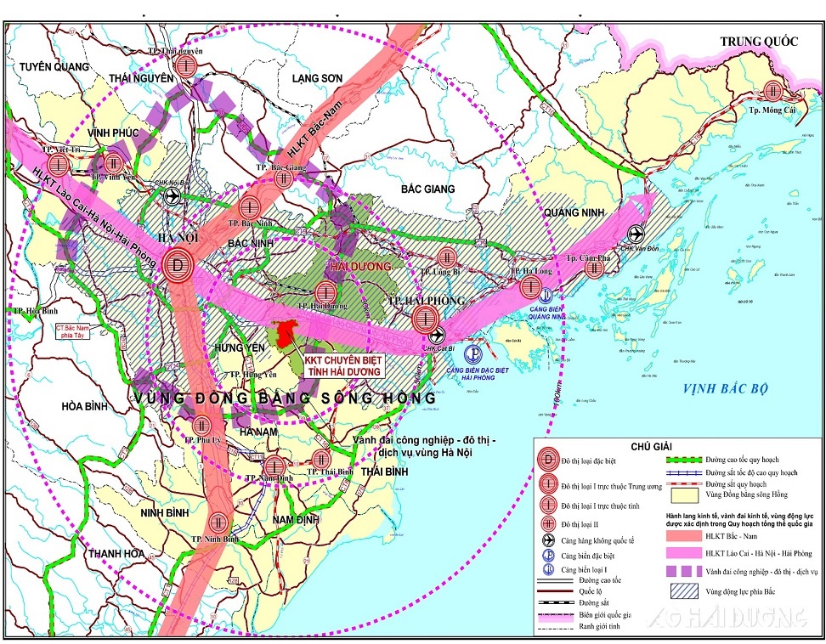Click the TRUNG QUỐC country label
This screenshot has width=826, height=644.
(759, 41)
